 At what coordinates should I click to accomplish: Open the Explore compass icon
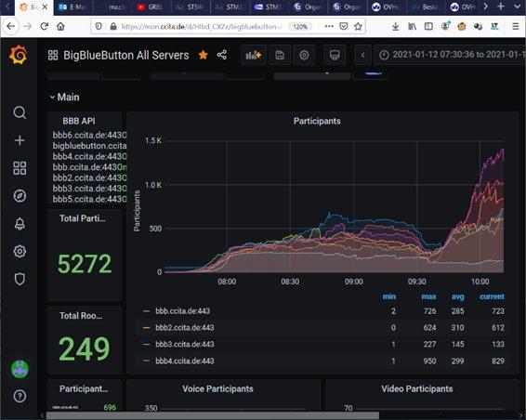(20, 195)
